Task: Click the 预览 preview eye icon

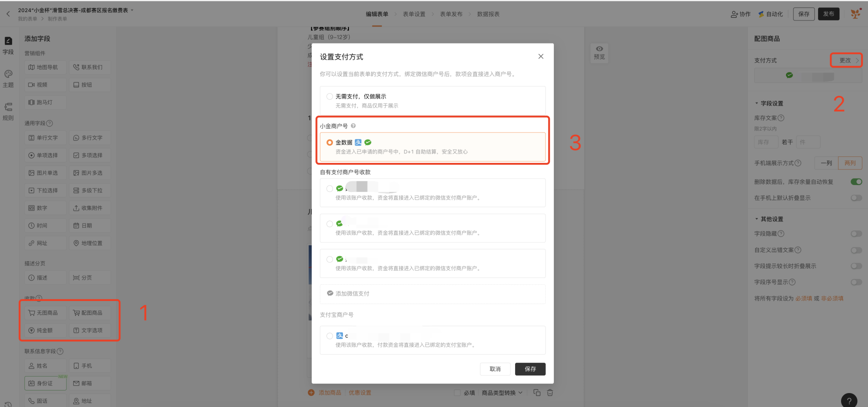Action: point(599,53)
